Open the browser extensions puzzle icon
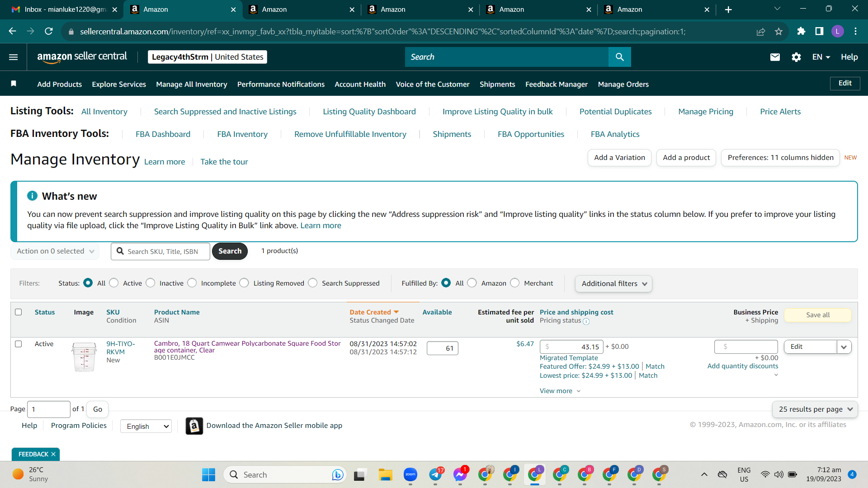The image size is (868, 488). point(801,31)
